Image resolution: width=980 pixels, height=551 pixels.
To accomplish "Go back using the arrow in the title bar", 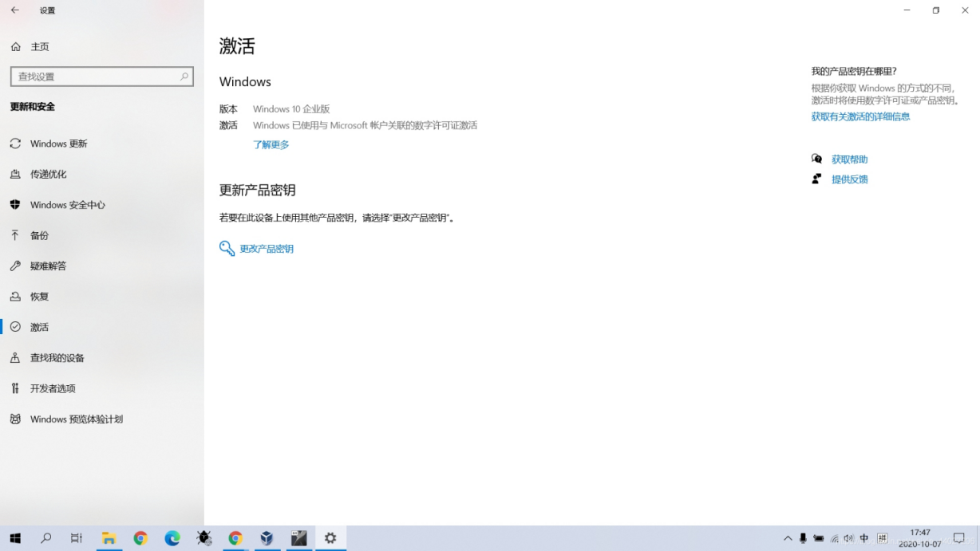I will pos(14,10).
